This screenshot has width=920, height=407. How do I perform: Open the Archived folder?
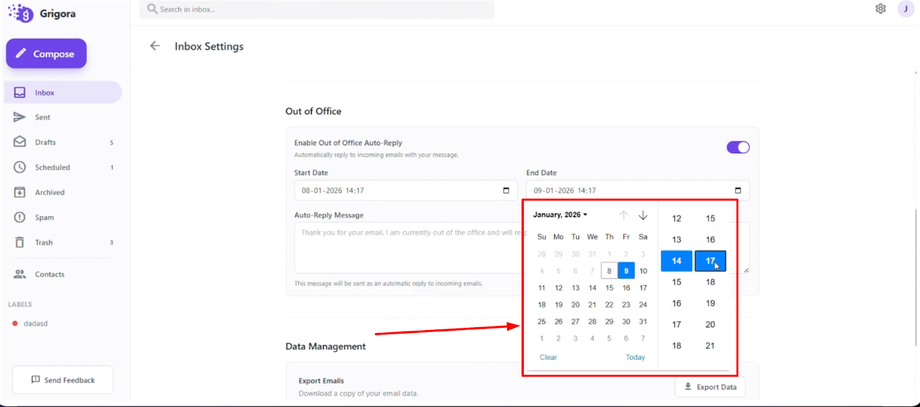pos(63,192)
